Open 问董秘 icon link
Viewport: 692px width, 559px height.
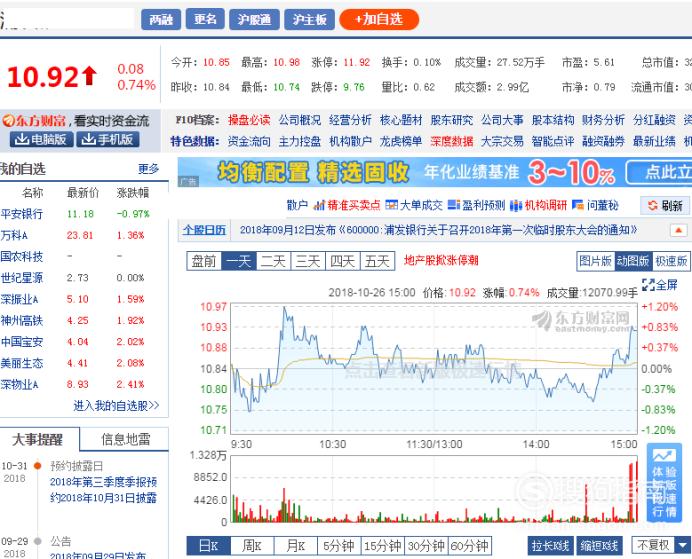(595, 205)
